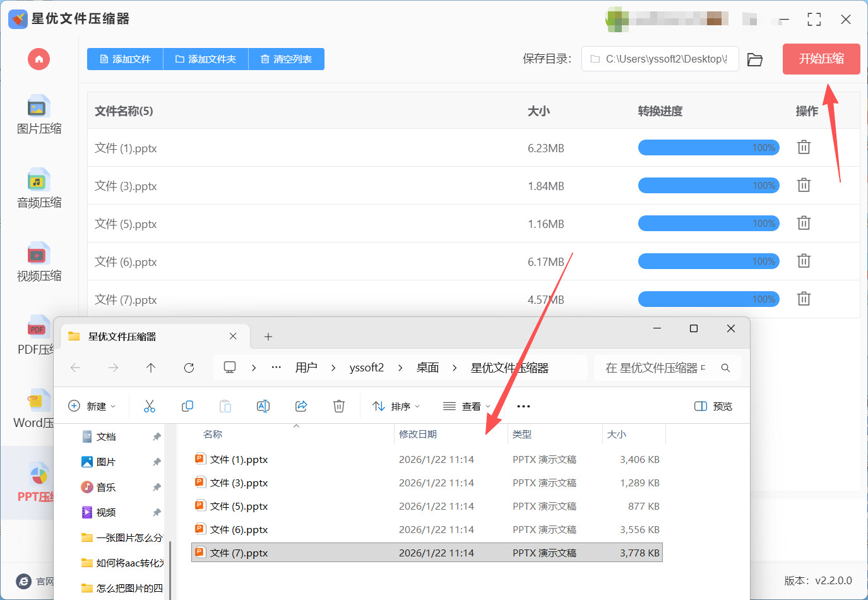This screenshot has width=868, height=600.
Task: Delete 文件 (1).pptx using its trash icon
Action: pos(803,147)
